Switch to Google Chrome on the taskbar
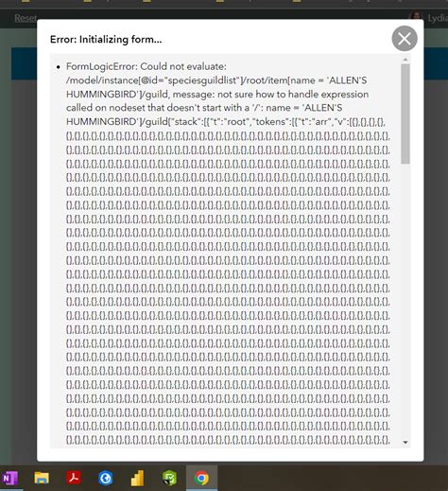 (201, 479)
